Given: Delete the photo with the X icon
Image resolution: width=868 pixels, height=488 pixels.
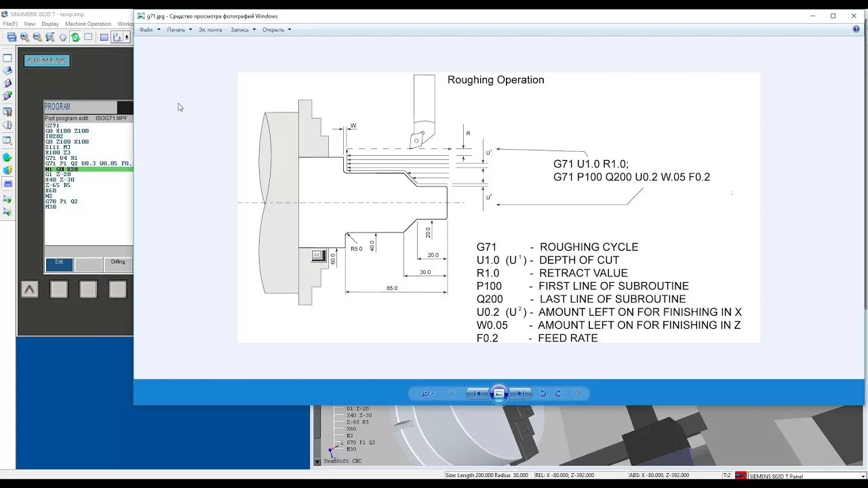Looking at the screenshot, I should point(578,393).
